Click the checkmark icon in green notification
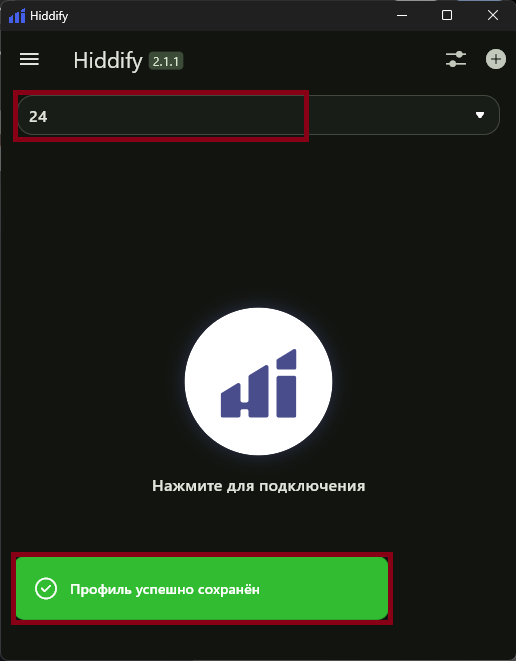 pyautogui.click(x=46, y=588)
